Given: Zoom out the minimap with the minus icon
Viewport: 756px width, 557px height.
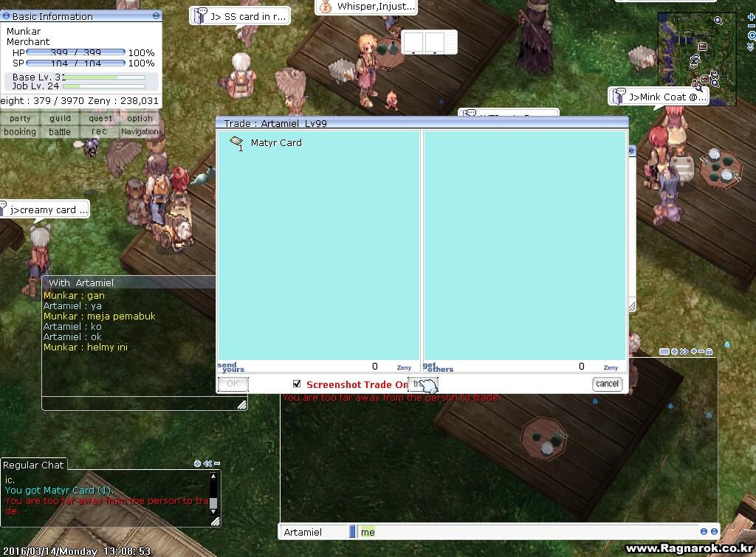Looking at the screenshot, I should 751,26.
